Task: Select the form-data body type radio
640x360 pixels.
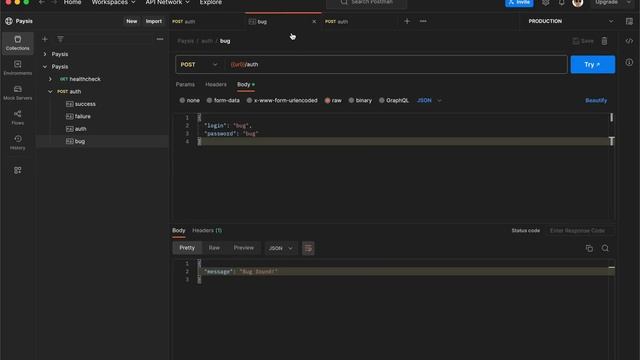Action: (209, 100)
